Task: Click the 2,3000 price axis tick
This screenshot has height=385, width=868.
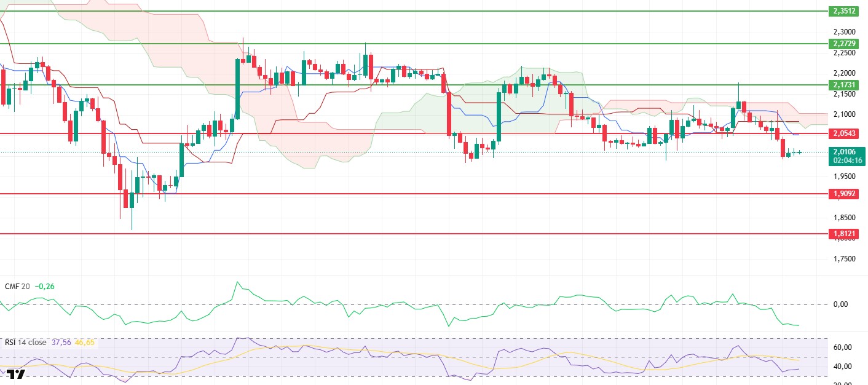Action: (x=844, y=31)
